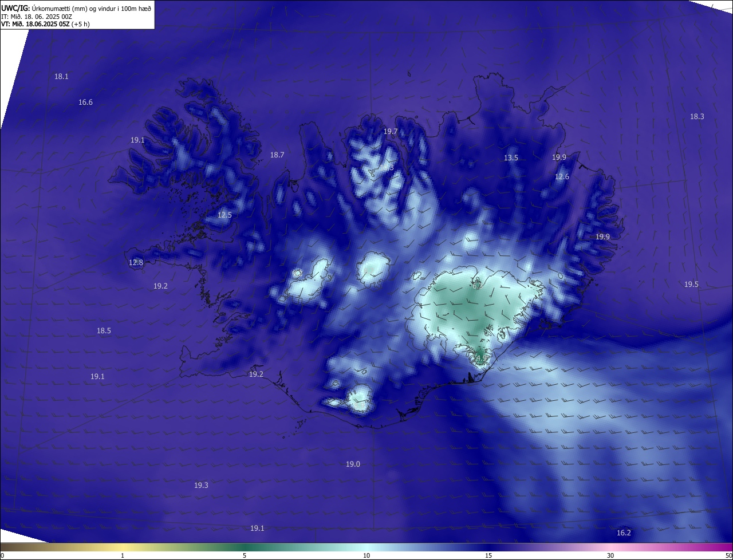Select the 19.3 value label
Viewport: 733px width, 560px height.
201,485
